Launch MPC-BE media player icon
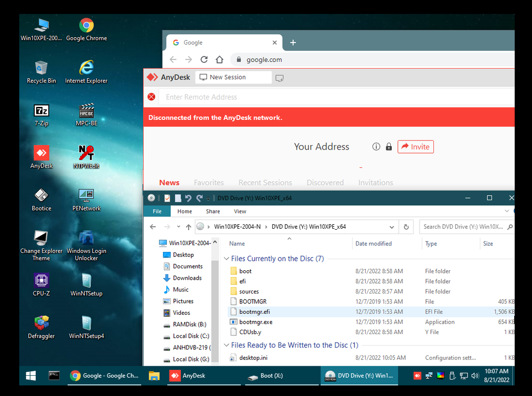532x396 pixels. [87, 115]
